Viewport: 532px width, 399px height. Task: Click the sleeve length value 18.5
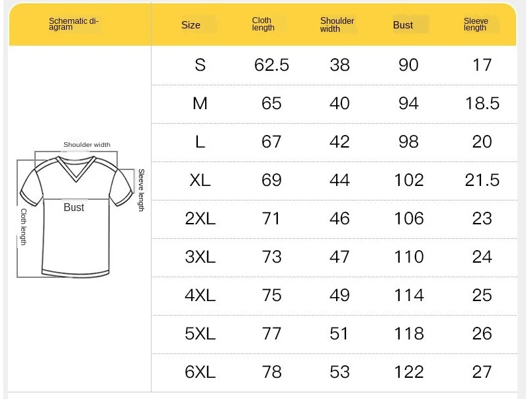point(482,103)
